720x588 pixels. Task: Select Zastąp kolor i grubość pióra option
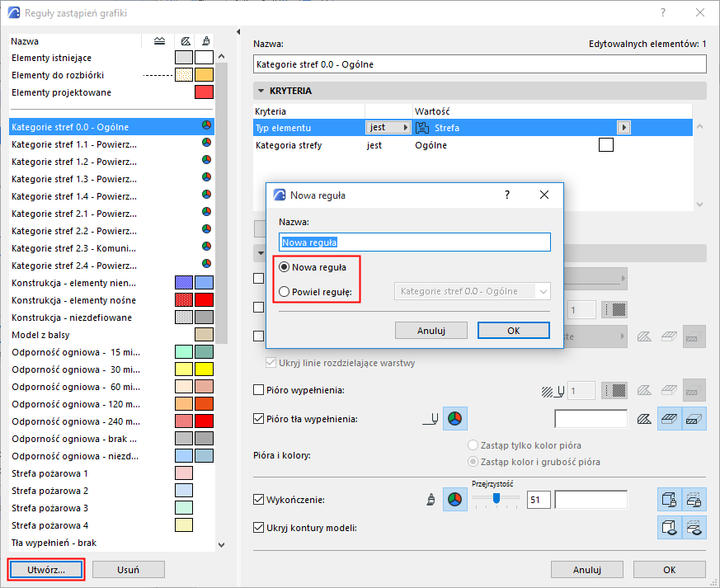(x=473, y=461)
